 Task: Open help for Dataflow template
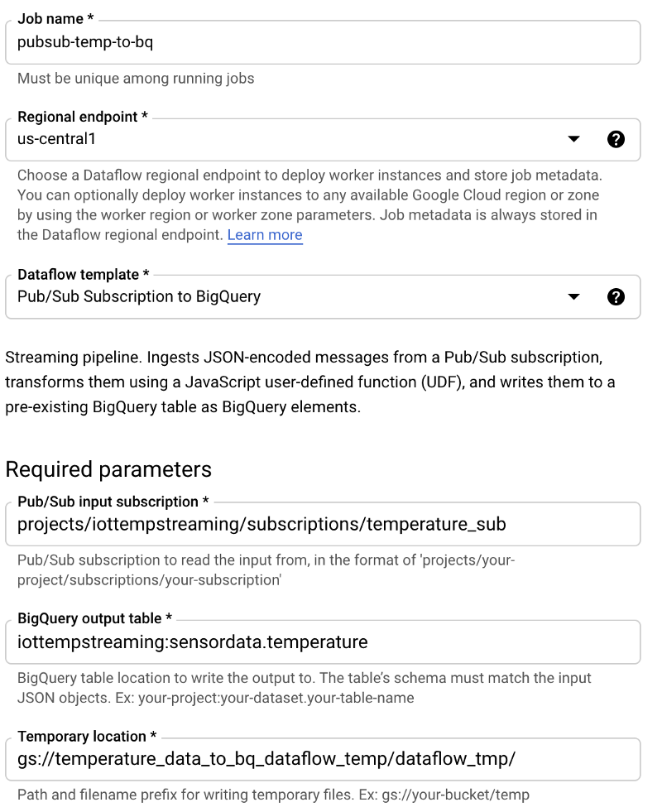pyautogui.click(x=616, y=297)
